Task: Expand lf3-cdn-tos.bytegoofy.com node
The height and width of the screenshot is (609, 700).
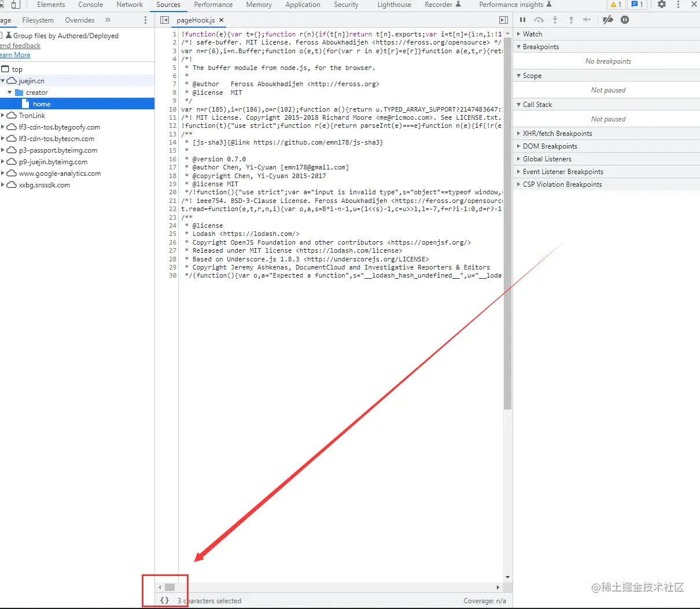Action: pyautogui.click(x=3, y=127)
